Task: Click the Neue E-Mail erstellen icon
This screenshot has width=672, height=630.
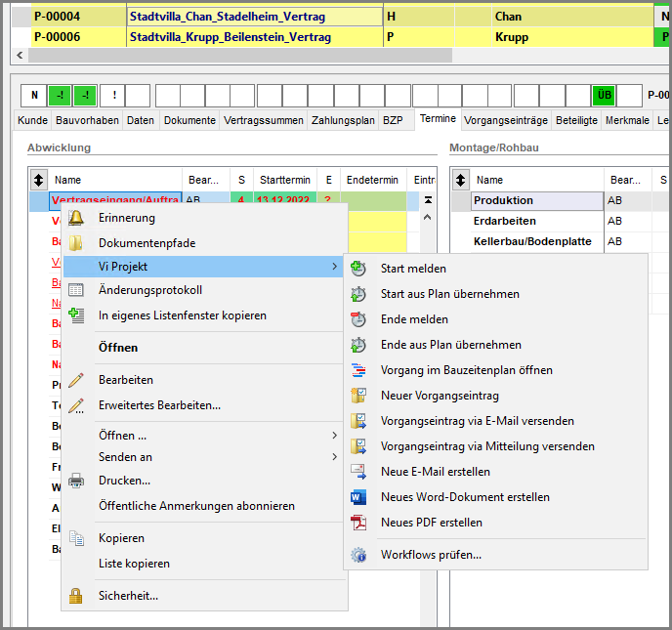Action: tap(358, 472)
